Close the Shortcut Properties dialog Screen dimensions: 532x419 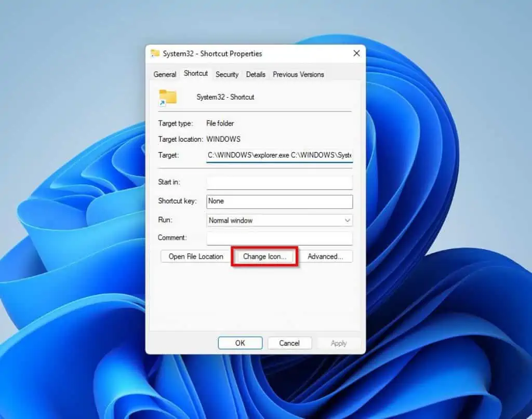[x=356, y=53]
